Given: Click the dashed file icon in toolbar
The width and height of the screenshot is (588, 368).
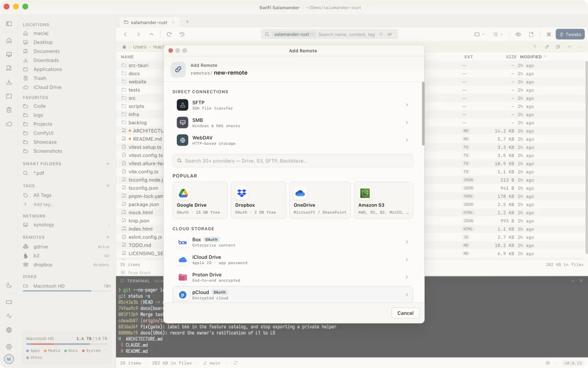Looking at the screenshot, I should [531, 34].
